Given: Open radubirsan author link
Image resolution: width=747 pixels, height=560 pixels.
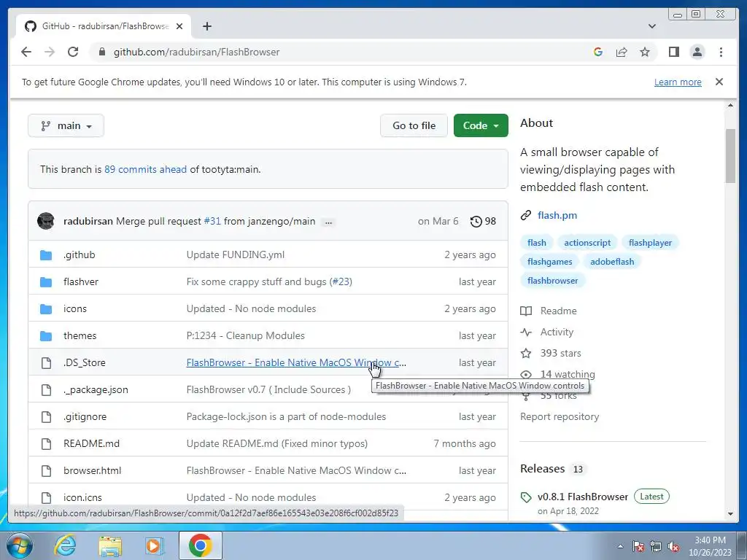Looking at the screenshot, I should point(88,222).
